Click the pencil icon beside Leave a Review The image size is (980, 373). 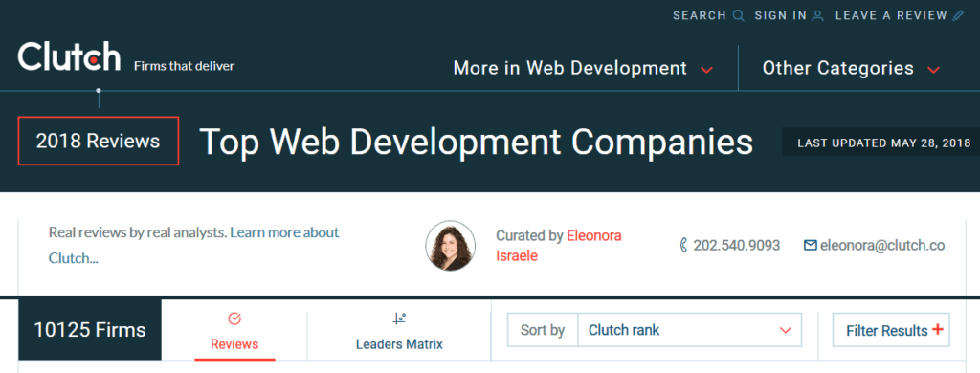(958, 16)
